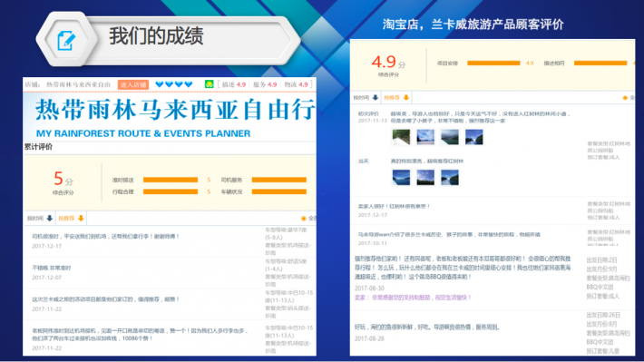The width and height of the screenshot is (644, 362).
Task: Click the 进入店铺 button
Action: 133,84
